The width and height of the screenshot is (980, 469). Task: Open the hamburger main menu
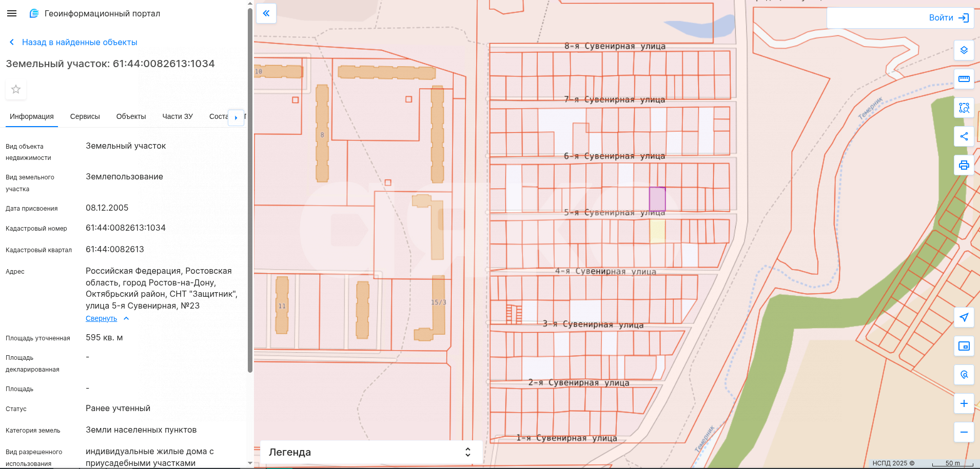tap(12, 13)
